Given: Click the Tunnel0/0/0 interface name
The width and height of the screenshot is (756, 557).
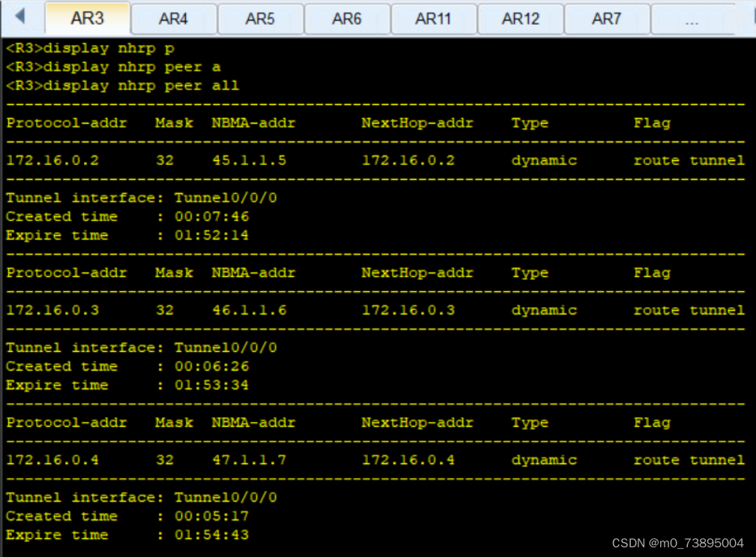Looking at the screenshot, I should click(225, 197).
